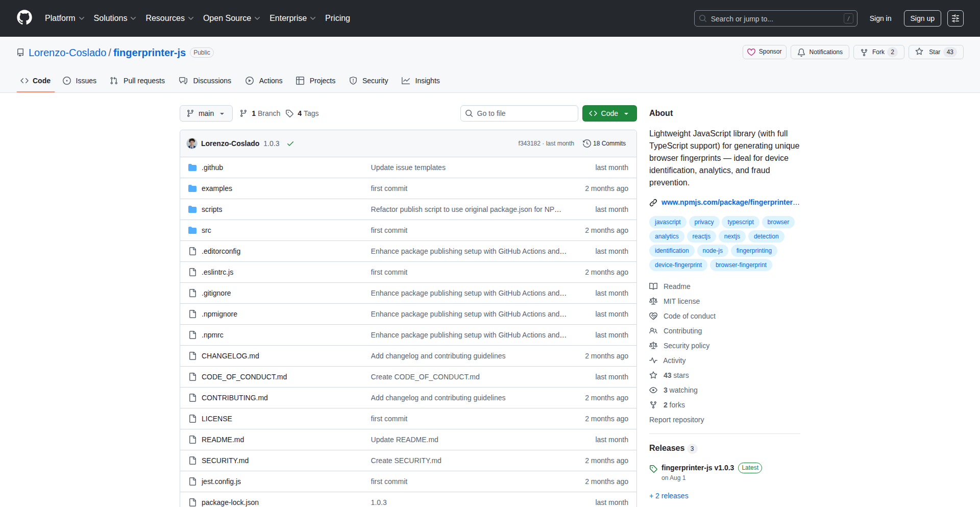Switch to the Security tab
The image size is (980, 507).
click(x=369, y=81)
